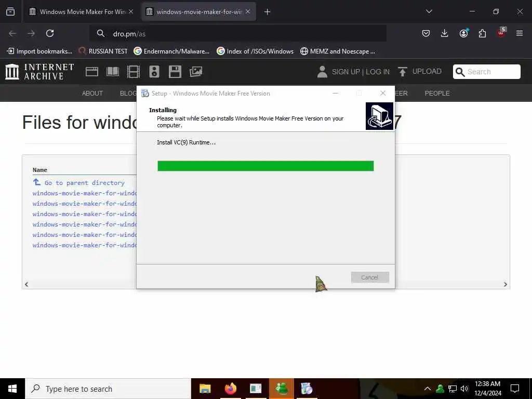The width and height of the screenshot is (532, 399).
Task: Open Firefox account menu
Action: click(463, 33)
